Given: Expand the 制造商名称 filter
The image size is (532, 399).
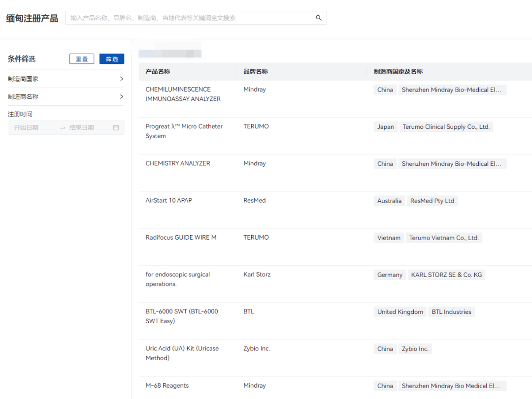Looking at the screenshot, I should click(66, 96).
